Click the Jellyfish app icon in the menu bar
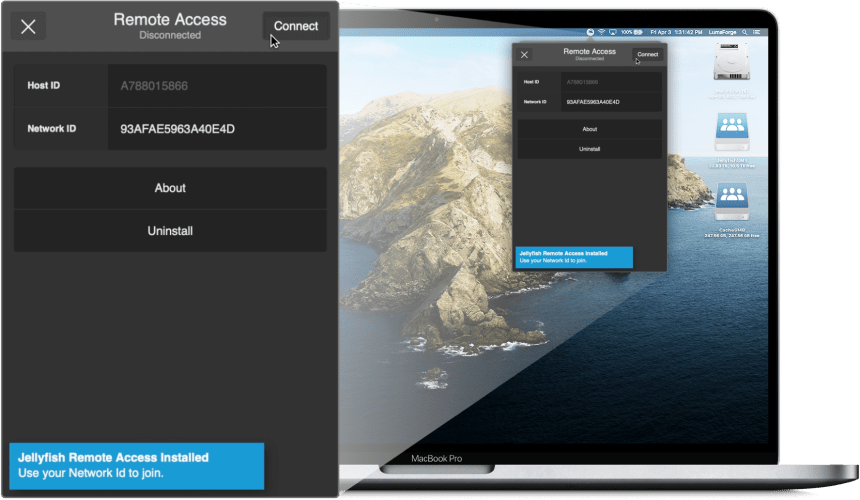The width and height of the screenshot is (860, 500). coord(590,32)
